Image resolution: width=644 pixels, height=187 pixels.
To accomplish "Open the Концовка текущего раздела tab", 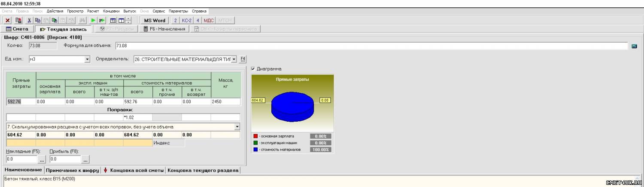I will 203,170.
